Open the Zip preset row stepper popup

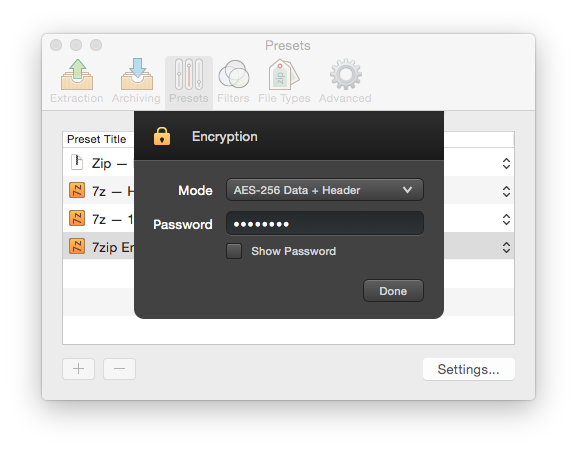pyautogui.click(x=506, y=163)
